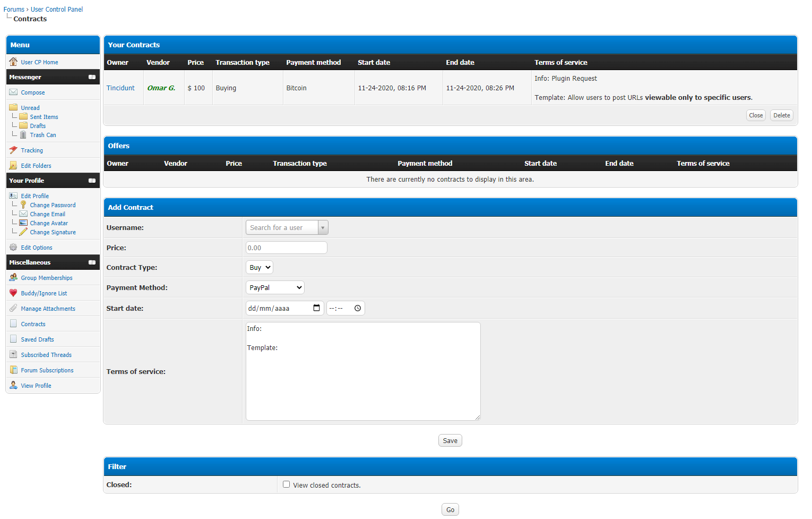The width and height of the screenshot is (812, 519).
Task: Collapse the Your Profile menu section
Action: pos(92,181)
